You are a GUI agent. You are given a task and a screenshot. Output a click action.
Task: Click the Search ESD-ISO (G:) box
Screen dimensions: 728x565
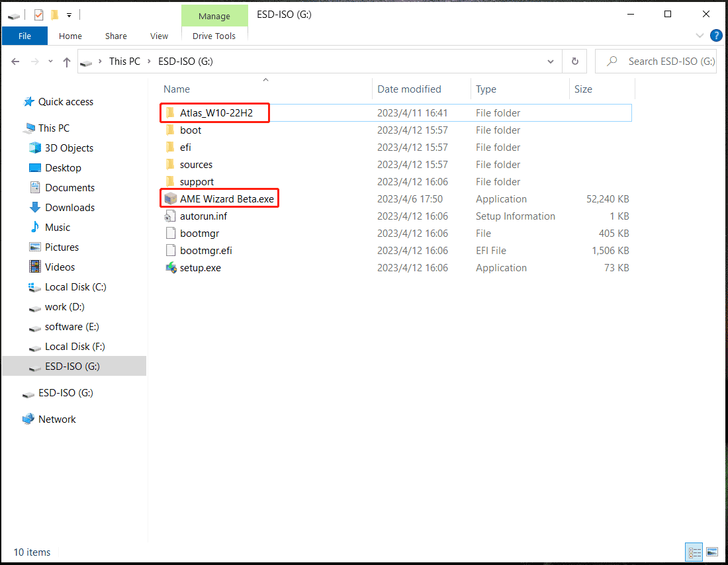click(656, 62)
